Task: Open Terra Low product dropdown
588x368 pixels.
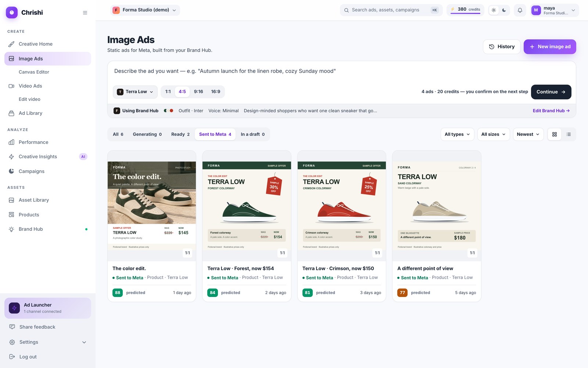Action: (x=135, y=92)
